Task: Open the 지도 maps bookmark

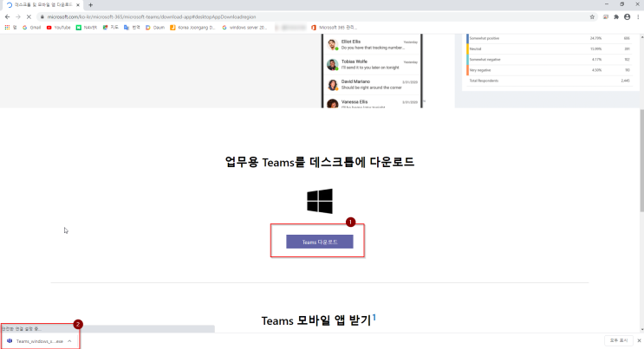Action: tap(110, 28)
